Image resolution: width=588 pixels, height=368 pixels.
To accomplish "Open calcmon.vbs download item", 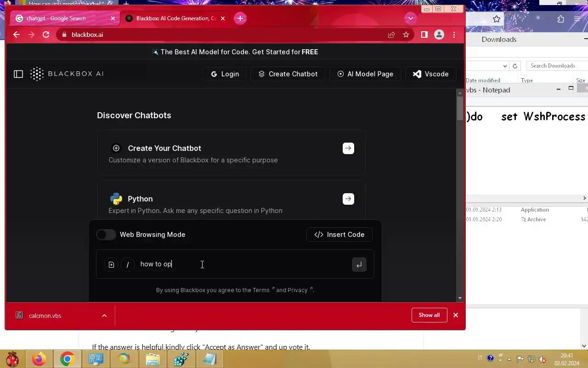I will click(x=45, y=316).
